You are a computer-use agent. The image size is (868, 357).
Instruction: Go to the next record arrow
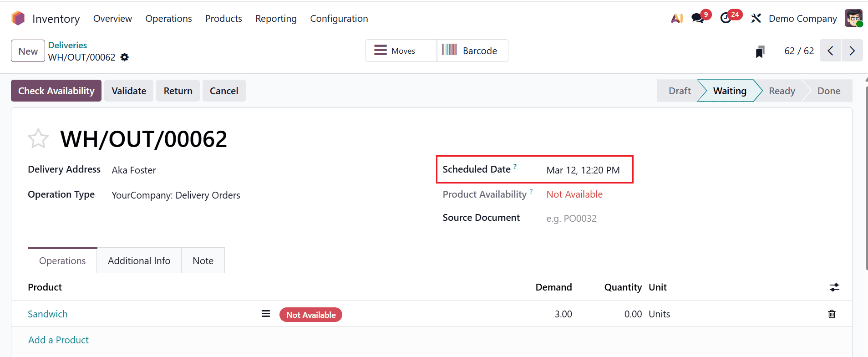852,51
